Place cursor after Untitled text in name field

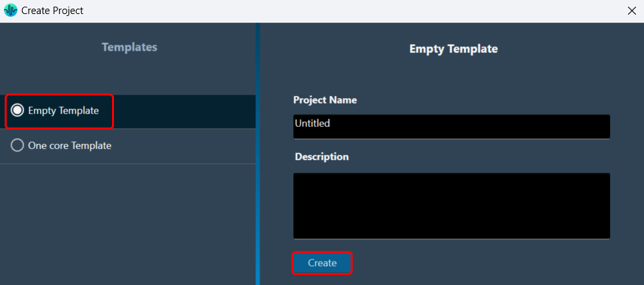[331, 123]
